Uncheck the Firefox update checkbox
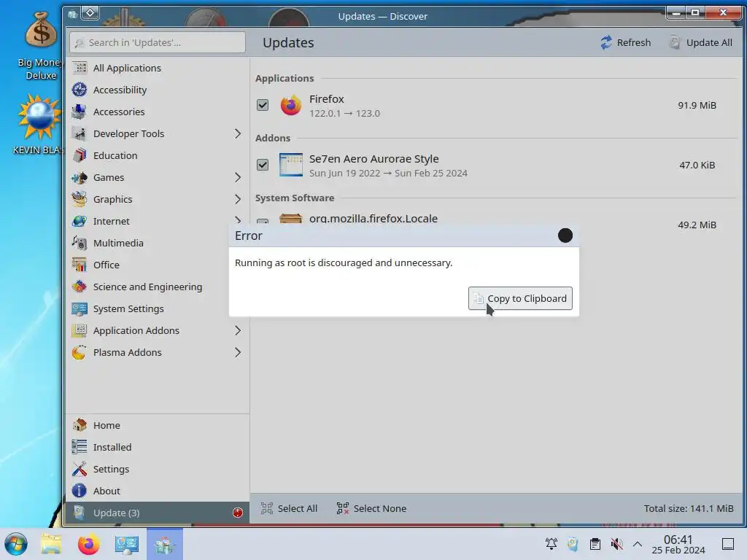The width and height of the screenshot is (747, 560). (263, 105)
